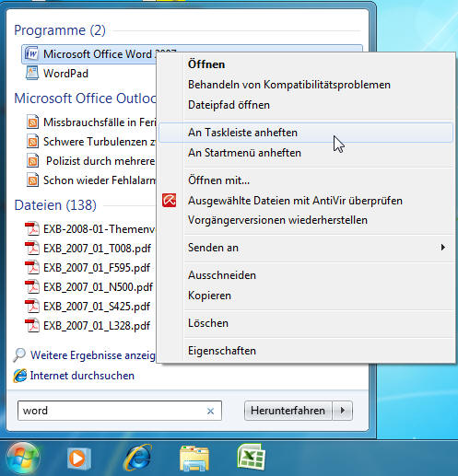This screenshot has width=458, height=476.
Task: Choose Ausschneiden from context menu
Action: [222, 275]
